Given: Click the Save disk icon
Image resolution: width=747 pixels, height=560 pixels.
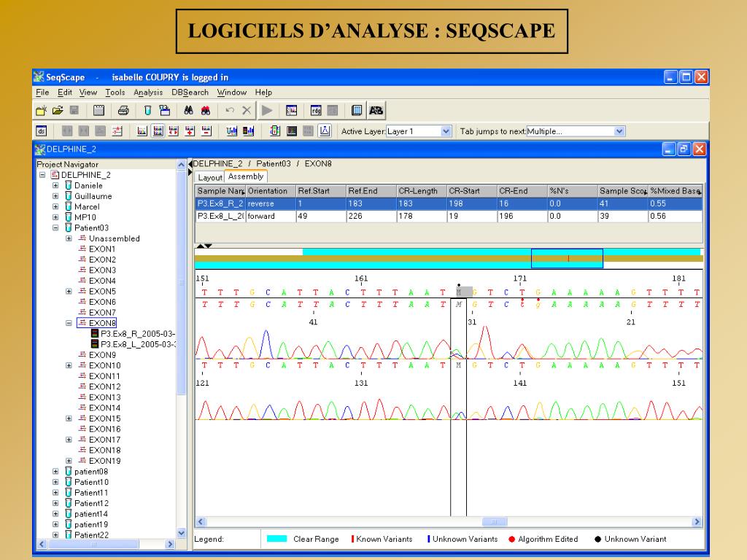Looking at the screenshot, I should 74,111.
